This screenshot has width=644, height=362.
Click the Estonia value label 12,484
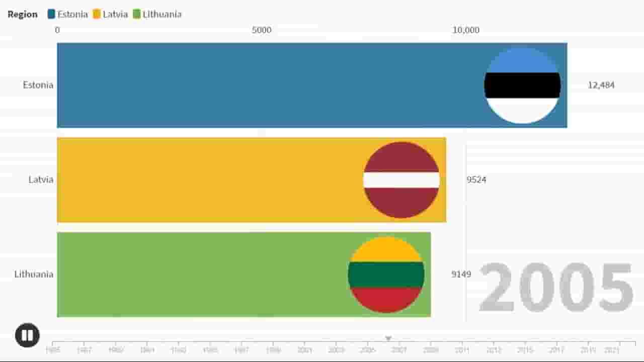point(601,85)
